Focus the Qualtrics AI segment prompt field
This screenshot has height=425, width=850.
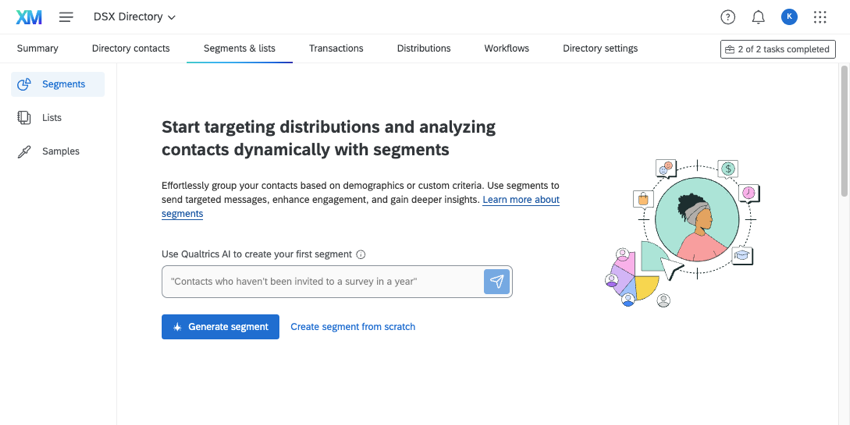click(x=323, y=281)
